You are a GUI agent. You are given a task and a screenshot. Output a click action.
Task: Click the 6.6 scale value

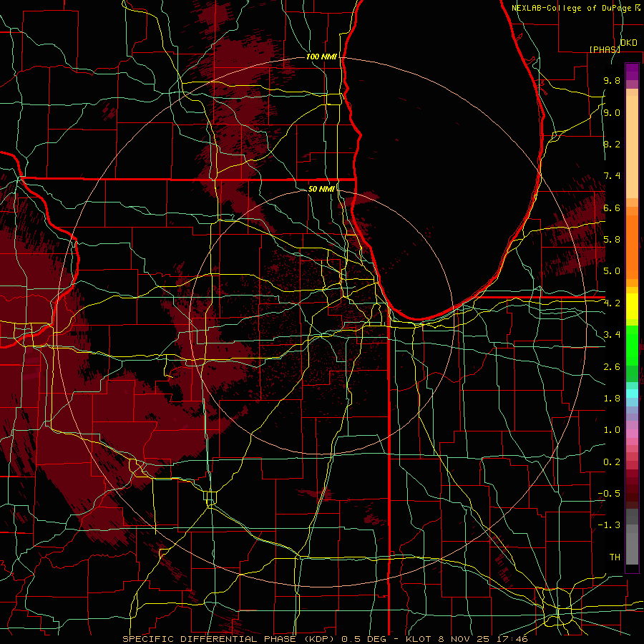point(612,208)
